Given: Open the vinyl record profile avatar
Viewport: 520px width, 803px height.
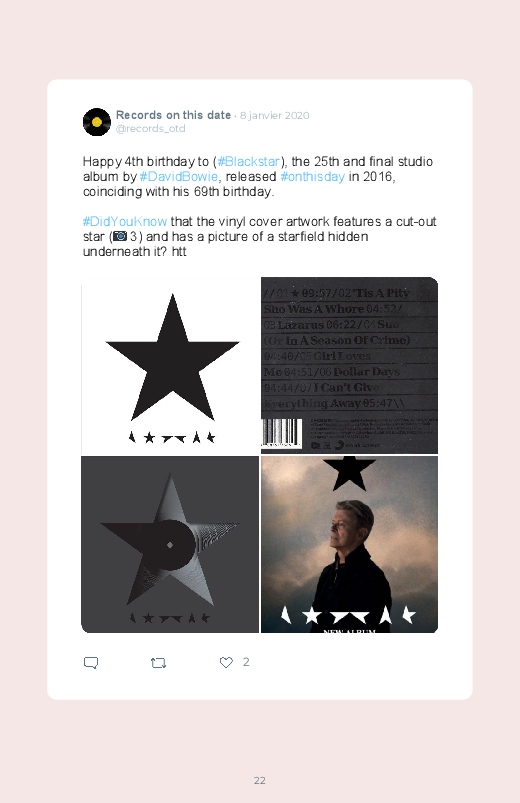Looking at the screenshot, I should point(97,122).
